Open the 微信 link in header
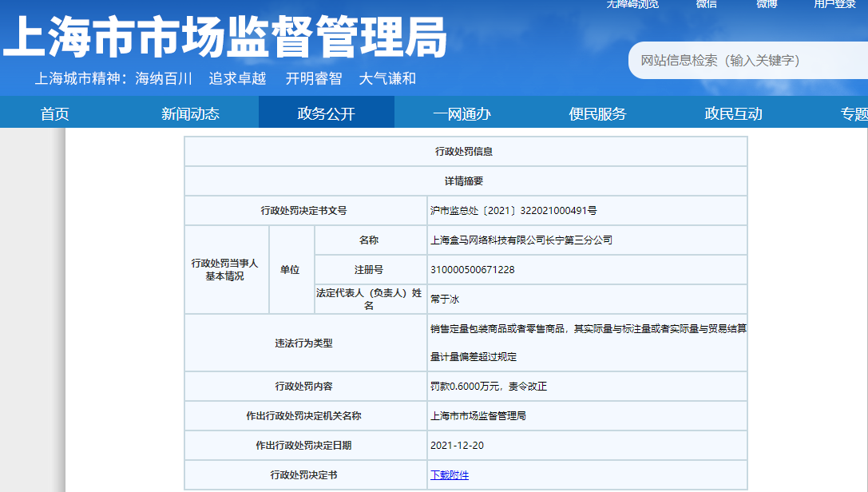Image resolution: width=868 pixels, height=492 pixels. [707, 5]
